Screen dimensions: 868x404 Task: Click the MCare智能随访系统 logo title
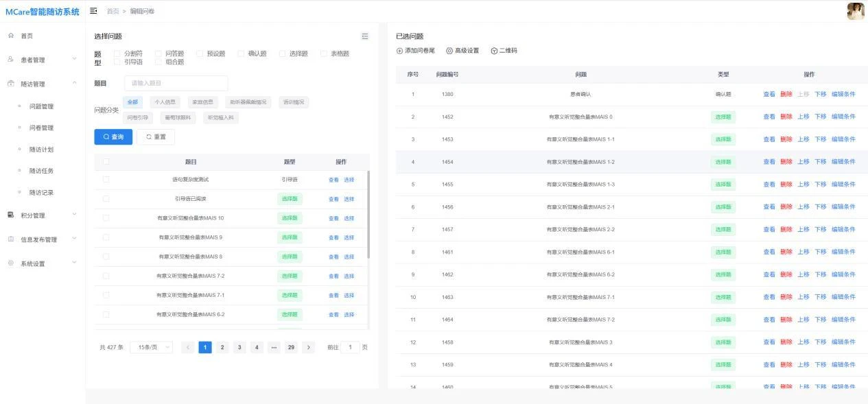tap(43, 12)
